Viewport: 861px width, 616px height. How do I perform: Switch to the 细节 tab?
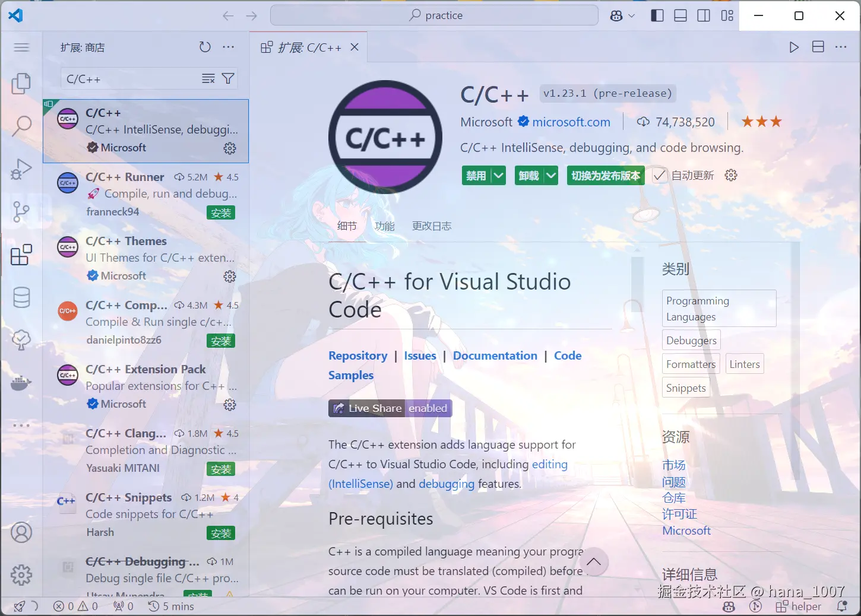pos(347,226)
